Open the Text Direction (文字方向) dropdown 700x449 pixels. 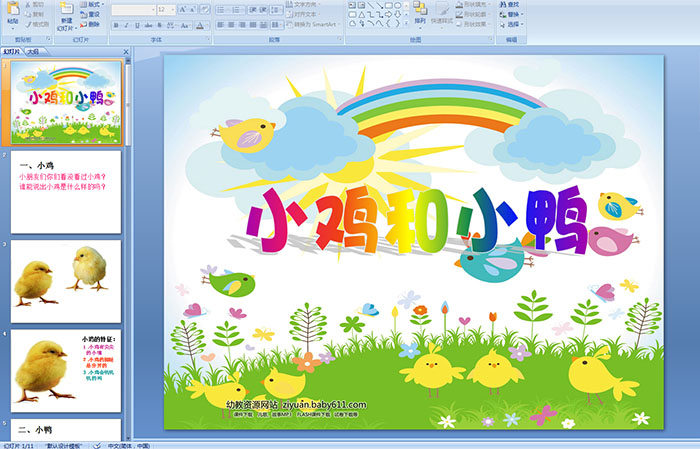304,4
